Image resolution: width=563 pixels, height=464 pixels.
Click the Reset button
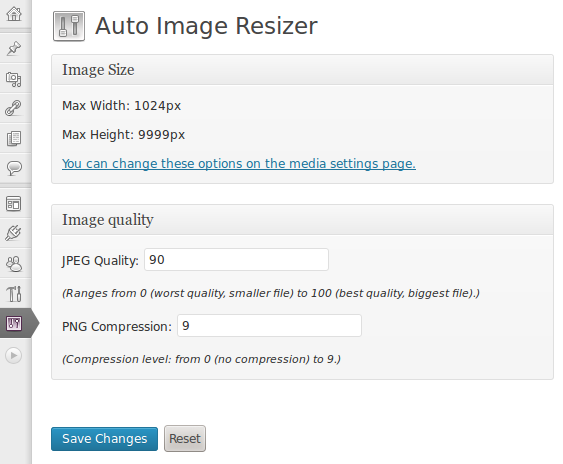tap(185, 439)
